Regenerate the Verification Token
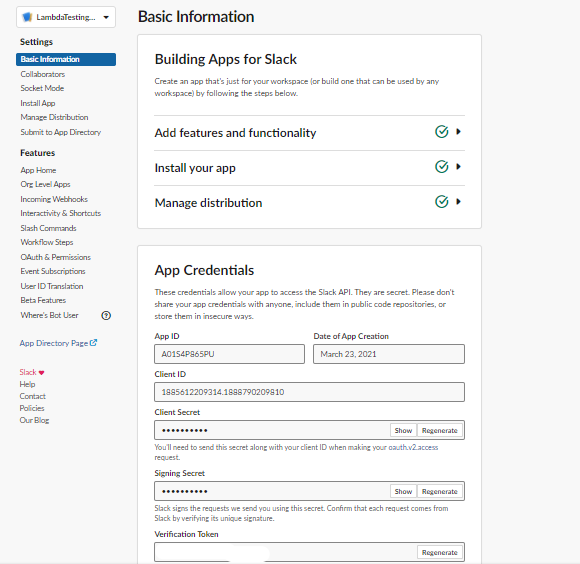 (440, 552)
